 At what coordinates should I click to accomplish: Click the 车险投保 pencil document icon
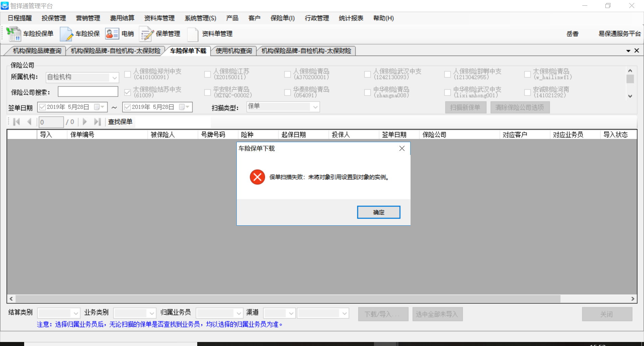[66, 34]
